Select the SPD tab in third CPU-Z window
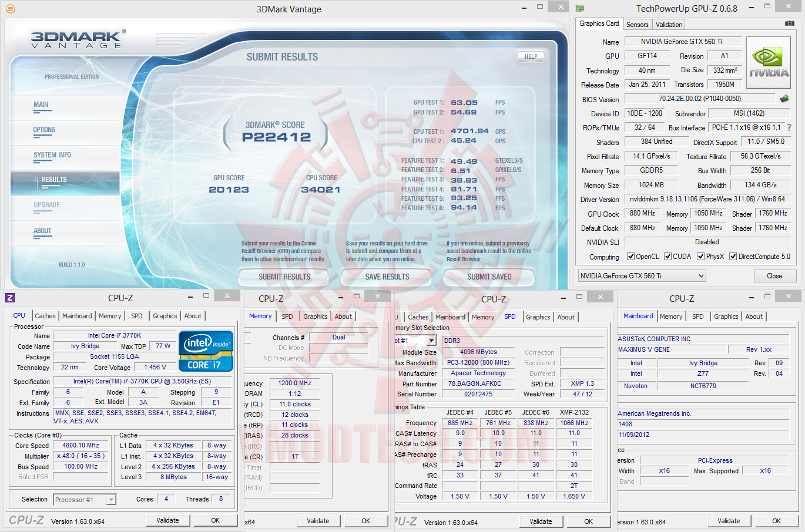Screen dimensions: 805x532 [x=510, y=316]
